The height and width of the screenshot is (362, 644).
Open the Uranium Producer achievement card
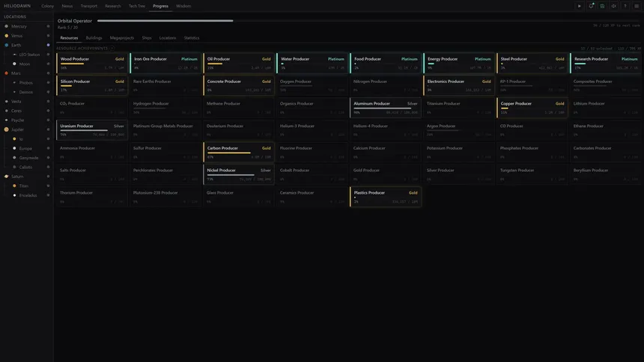(92, 130)
